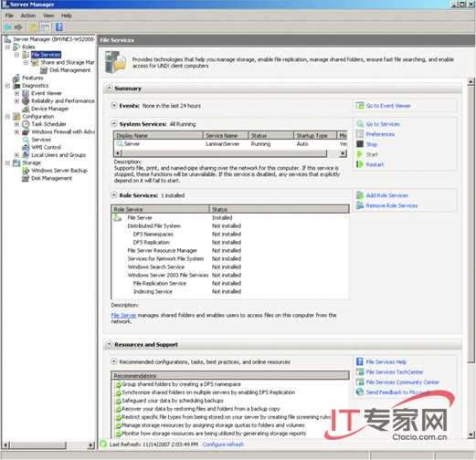Collapse the Resources and Support section
This screenshot has width=476, height=460.
point(109,344)
